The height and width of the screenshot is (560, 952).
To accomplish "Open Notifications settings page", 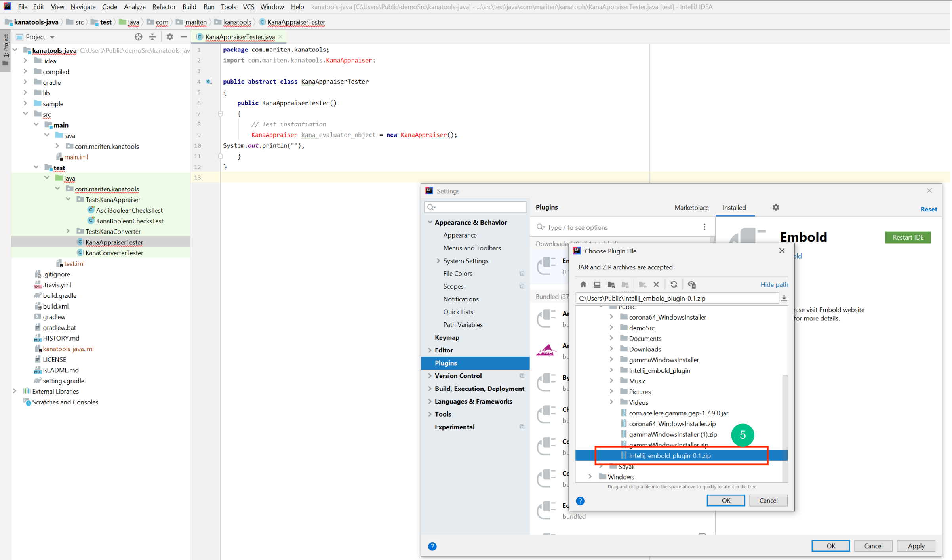I will coord(461,299).
